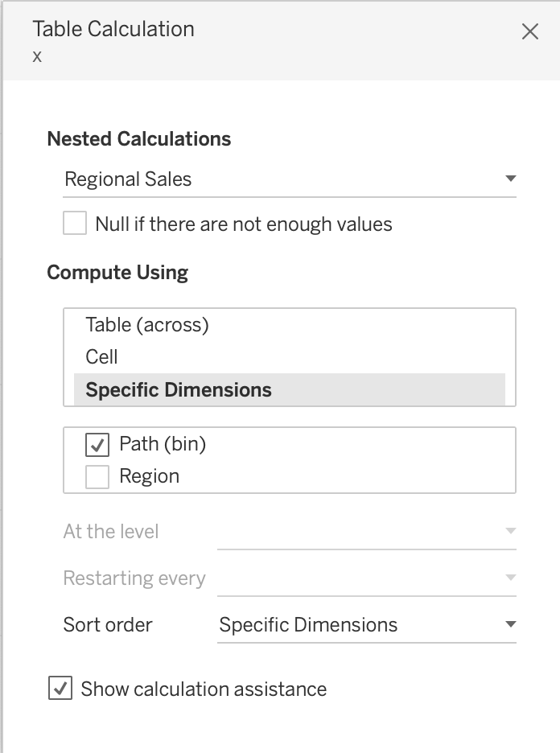Select Cell in Compute Using list

(102, 356)
